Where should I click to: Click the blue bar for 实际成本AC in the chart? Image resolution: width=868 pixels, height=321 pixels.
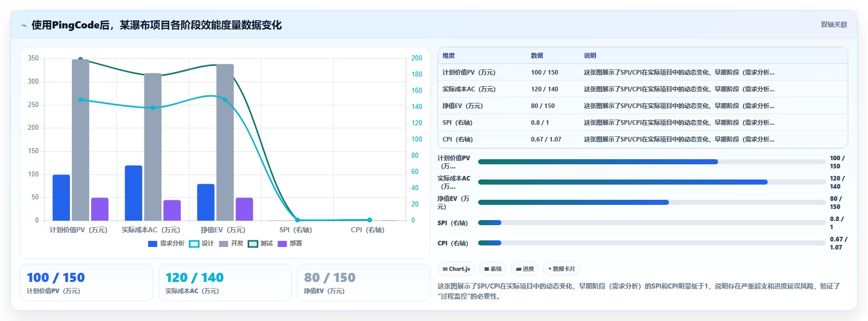pos(134,193)
